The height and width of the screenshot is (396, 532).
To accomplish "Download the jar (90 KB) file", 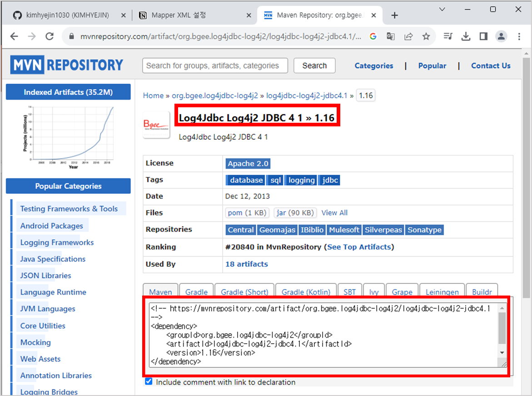I will pos(295,213).
